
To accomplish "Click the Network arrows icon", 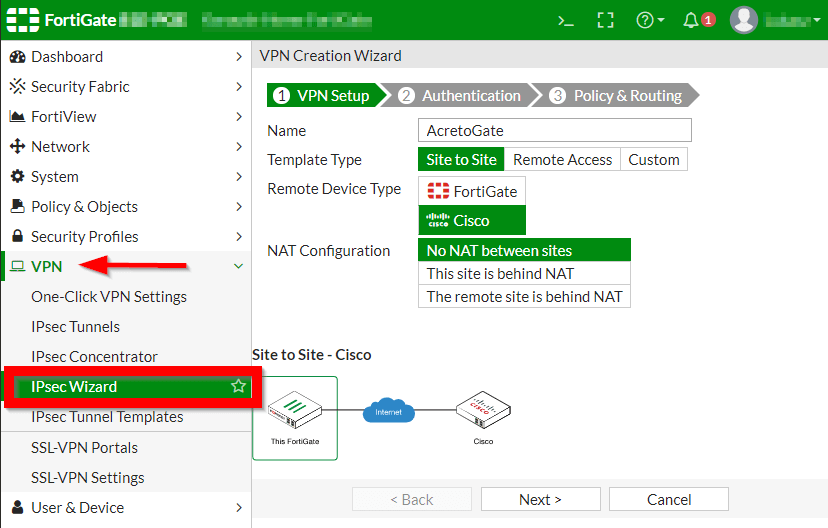I will tap(17, 146).
